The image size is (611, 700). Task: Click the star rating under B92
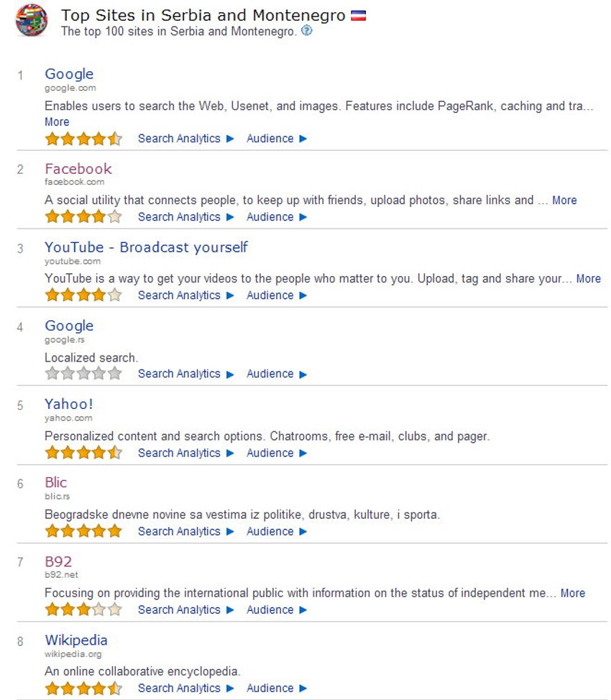(x=83, y=610)
